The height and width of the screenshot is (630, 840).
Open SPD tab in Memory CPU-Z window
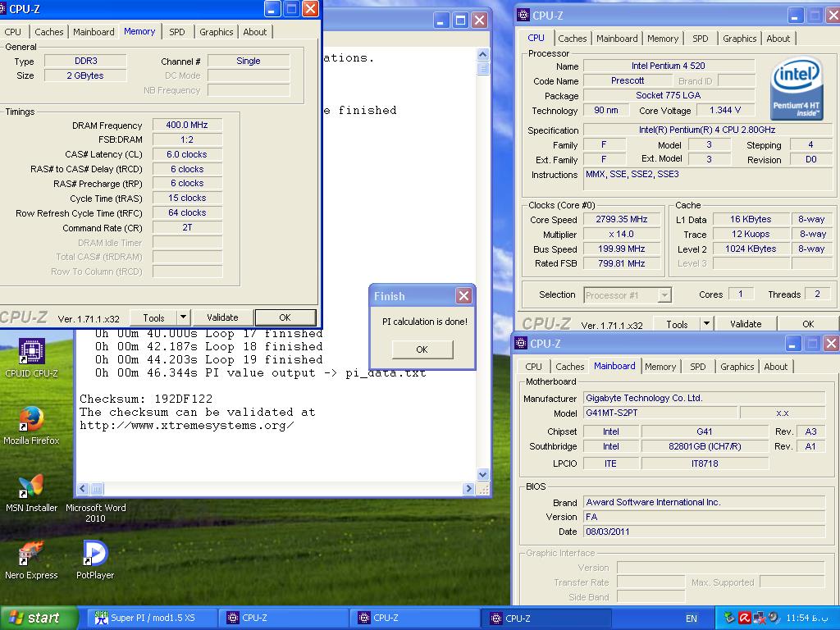[x=177, y=32]
